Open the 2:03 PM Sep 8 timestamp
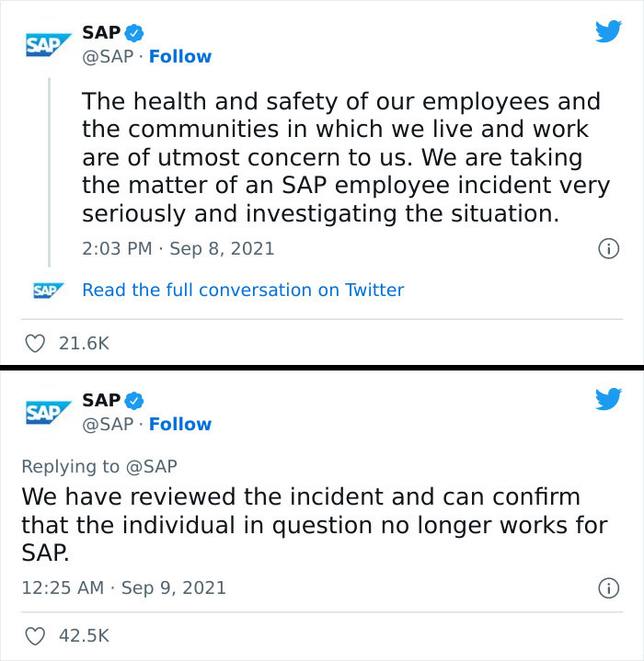The height and width of the screenshot is (661, 644). coord(178,248)
